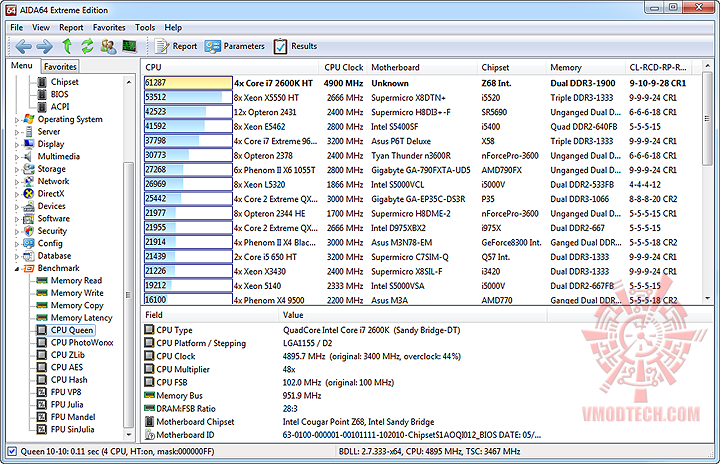Open benchmark Parameters
The image size is (720, 464).
click(235, 46)
